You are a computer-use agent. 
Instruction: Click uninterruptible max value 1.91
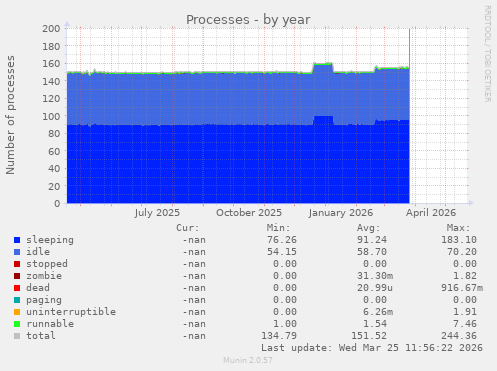[465, 312]
